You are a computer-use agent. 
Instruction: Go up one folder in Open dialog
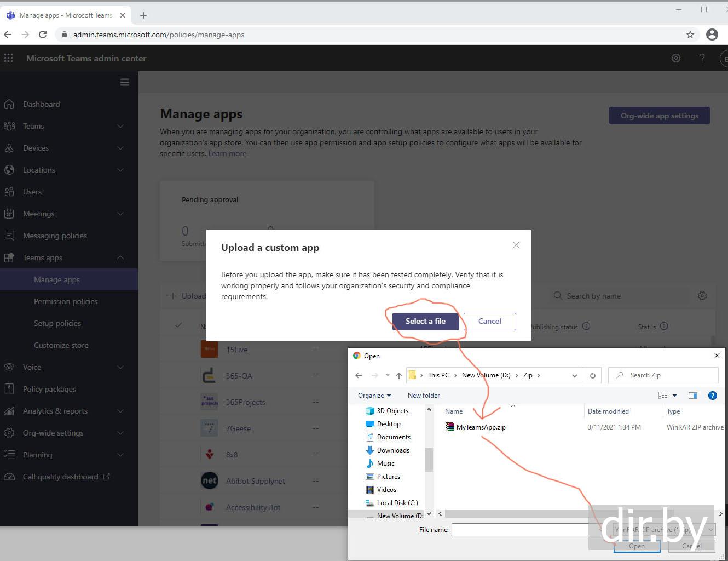(399, 375)
